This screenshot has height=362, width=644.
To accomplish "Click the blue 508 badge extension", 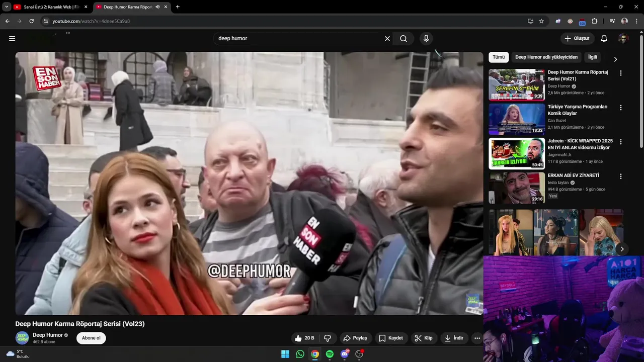I will (582, 22).
